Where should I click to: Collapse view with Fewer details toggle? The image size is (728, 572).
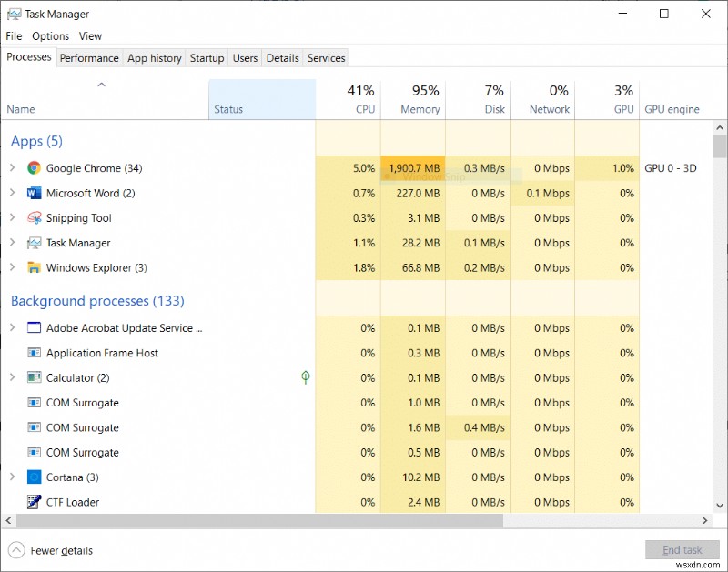pyautogui.click(x=51, y=550)
